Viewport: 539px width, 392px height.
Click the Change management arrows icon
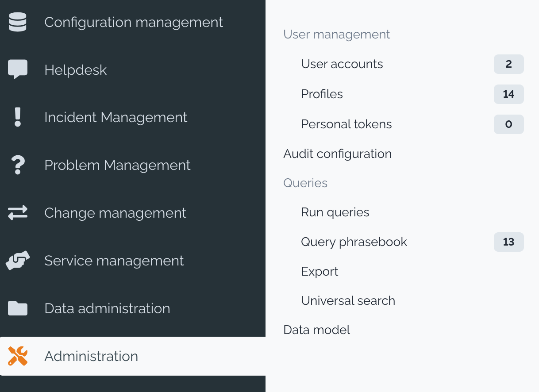coord(17,213)
